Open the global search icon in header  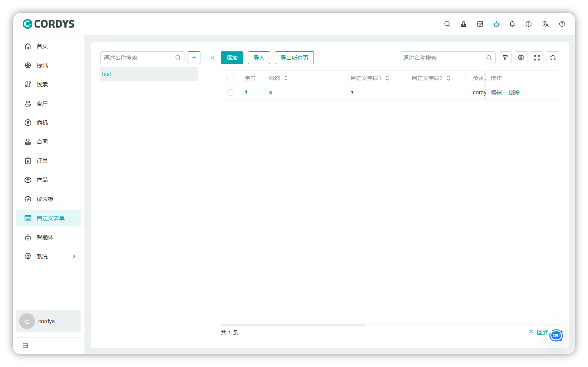point(447,24)
